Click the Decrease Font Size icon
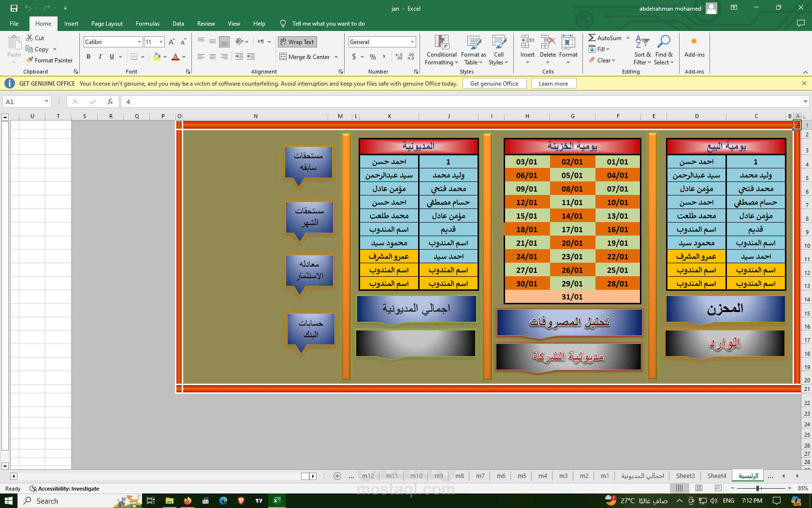 [183, 42]
